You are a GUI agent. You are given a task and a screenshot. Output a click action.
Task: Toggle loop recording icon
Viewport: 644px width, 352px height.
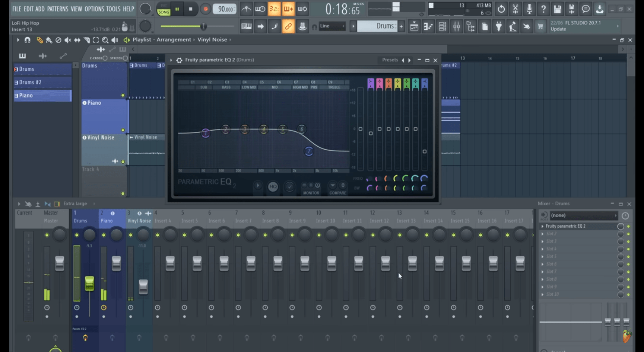coord(302,9)
